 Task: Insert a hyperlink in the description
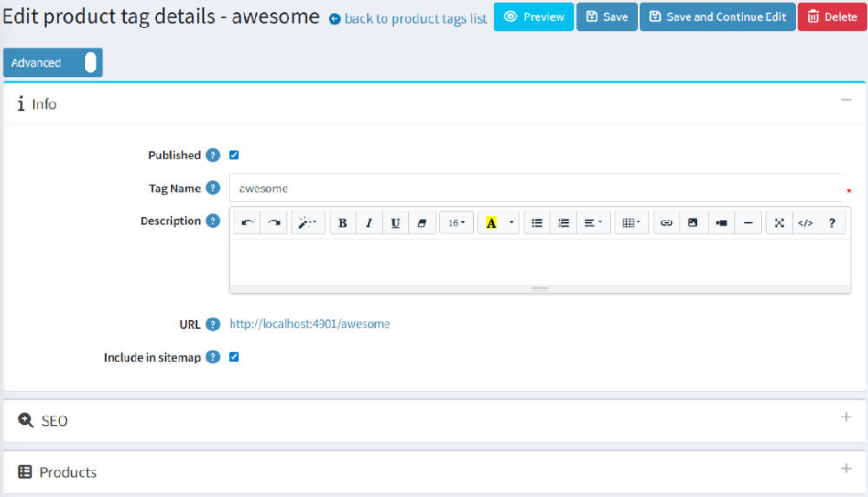(667, 223)
